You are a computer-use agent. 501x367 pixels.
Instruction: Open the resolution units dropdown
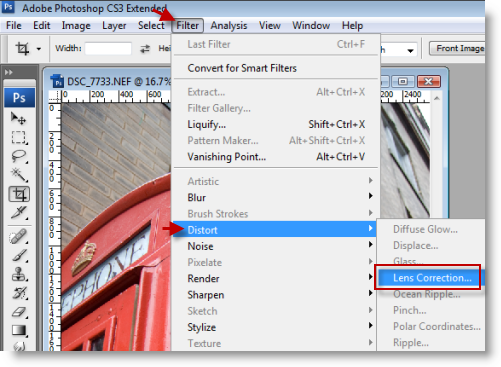pyautogui.click(x=410, y=51)
